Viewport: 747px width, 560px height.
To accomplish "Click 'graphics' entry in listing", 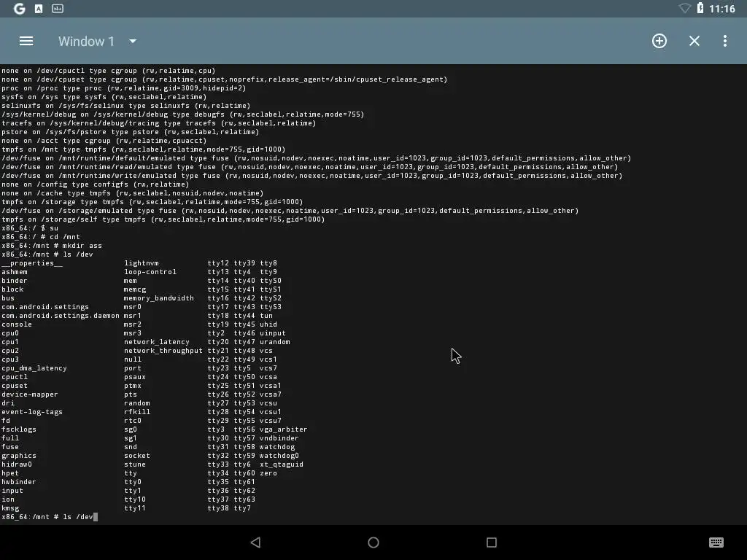I will tap(18, 456).
